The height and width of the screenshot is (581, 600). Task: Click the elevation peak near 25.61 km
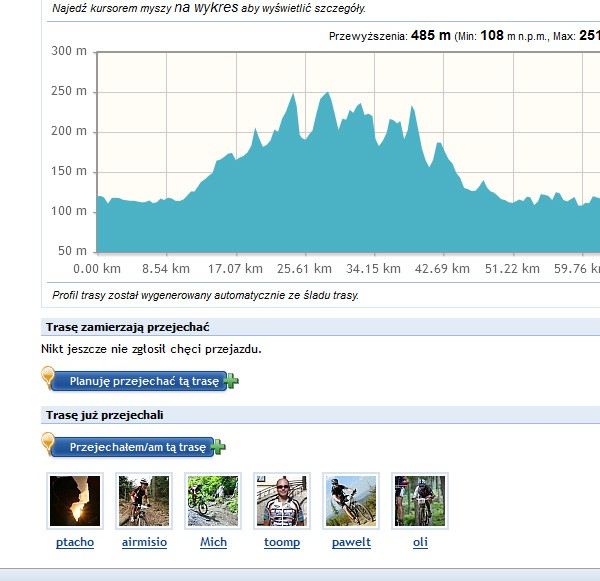tap(293, 96)
